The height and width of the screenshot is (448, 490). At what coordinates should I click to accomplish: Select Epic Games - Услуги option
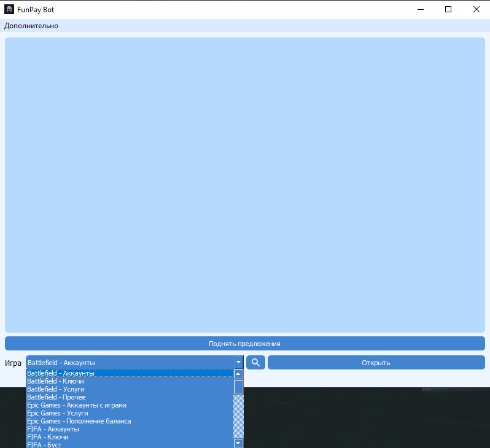tap(130, 413)
